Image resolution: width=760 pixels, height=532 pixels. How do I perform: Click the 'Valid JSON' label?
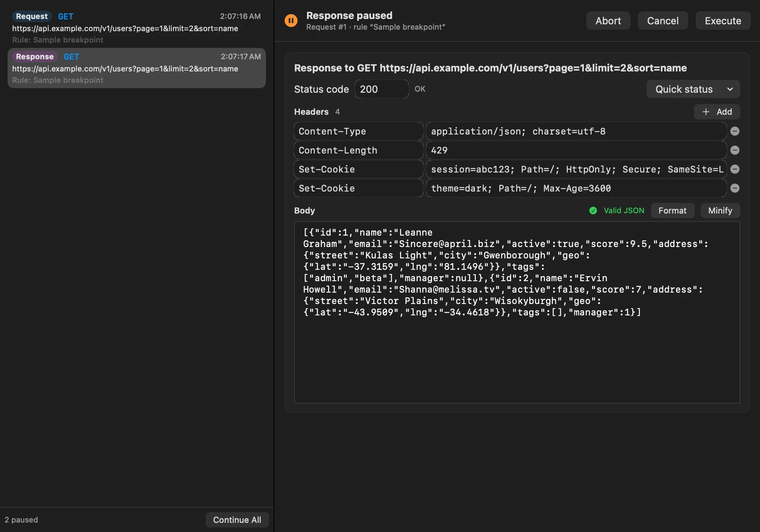pyautogui.click(x=624, y=211)
